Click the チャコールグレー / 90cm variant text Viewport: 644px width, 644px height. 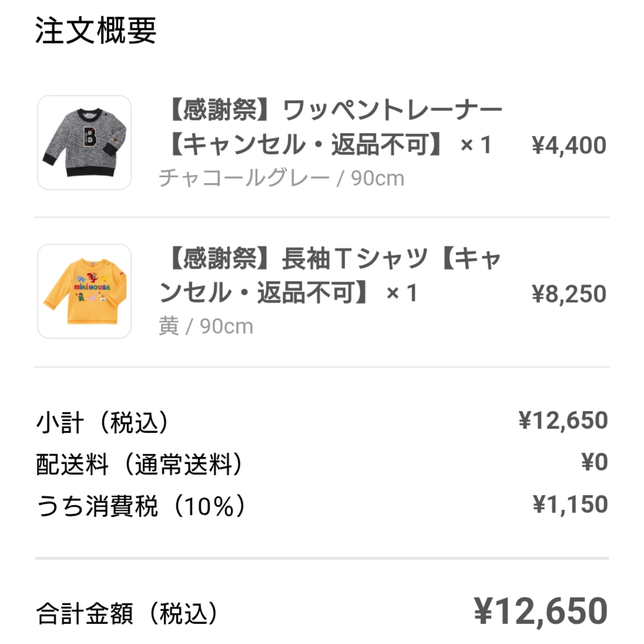(x=281, y=179)
